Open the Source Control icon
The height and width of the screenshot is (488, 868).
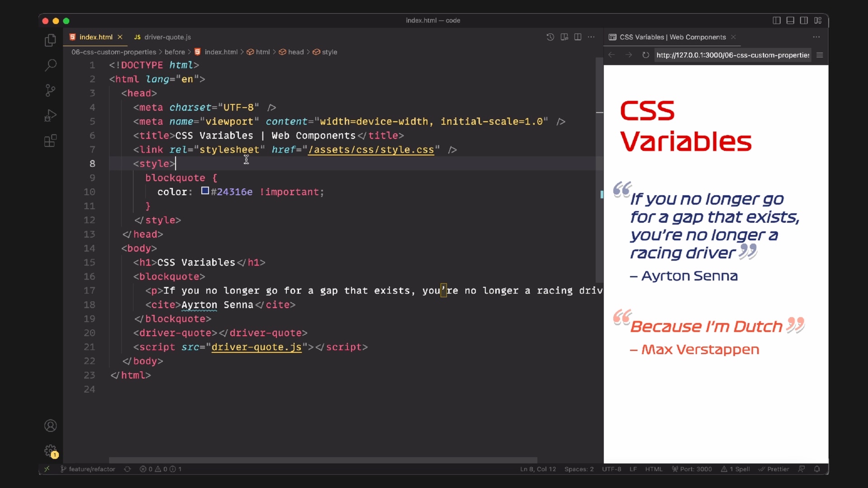50,90
